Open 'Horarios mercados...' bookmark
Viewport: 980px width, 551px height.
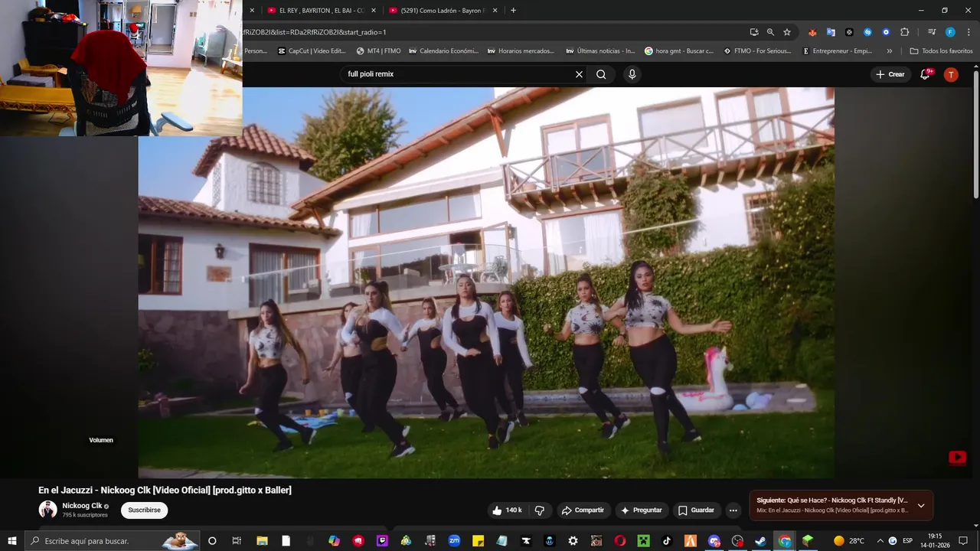click(x=521, y=51)
